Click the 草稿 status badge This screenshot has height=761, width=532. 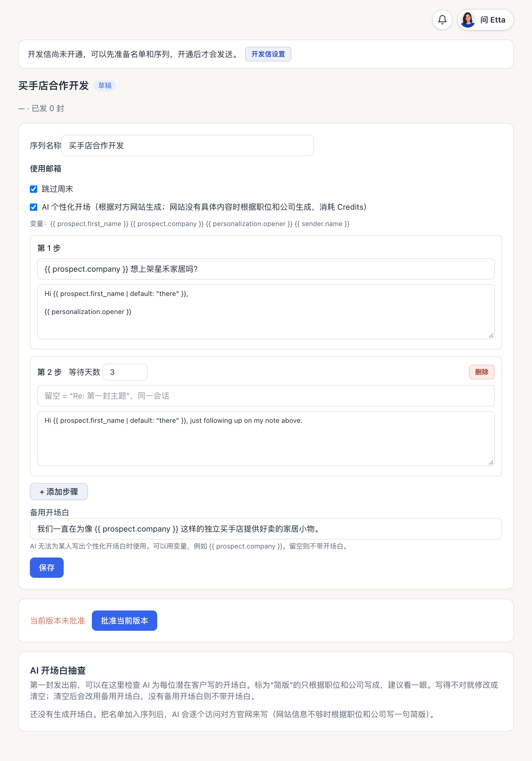(105, 85)
